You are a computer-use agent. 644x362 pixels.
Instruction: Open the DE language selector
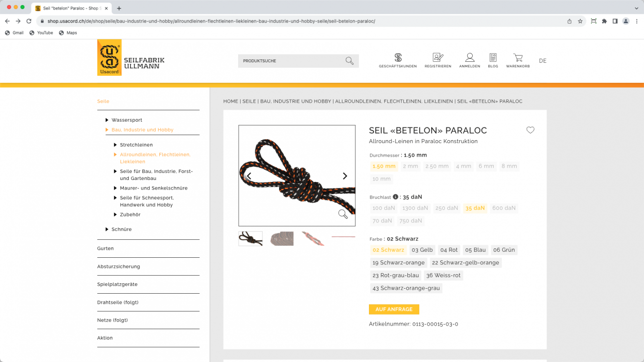point(543,61)
